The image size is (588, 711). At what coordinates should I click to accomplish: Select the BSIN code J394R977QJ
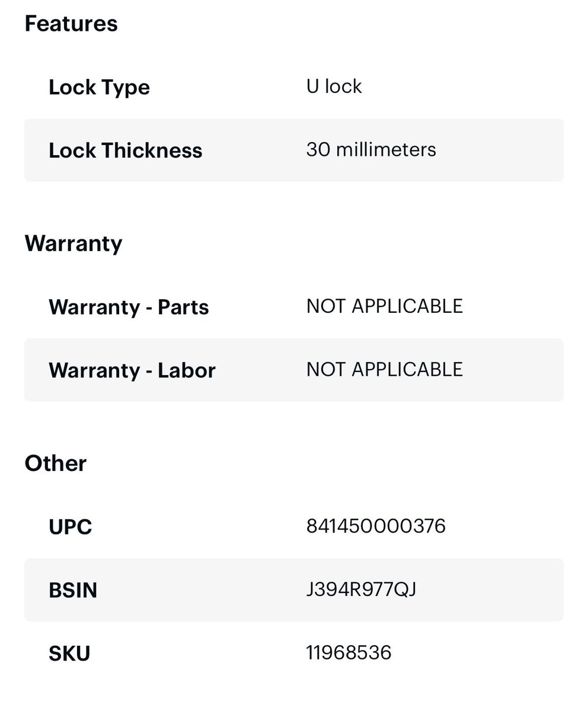[x=361, y=590]
